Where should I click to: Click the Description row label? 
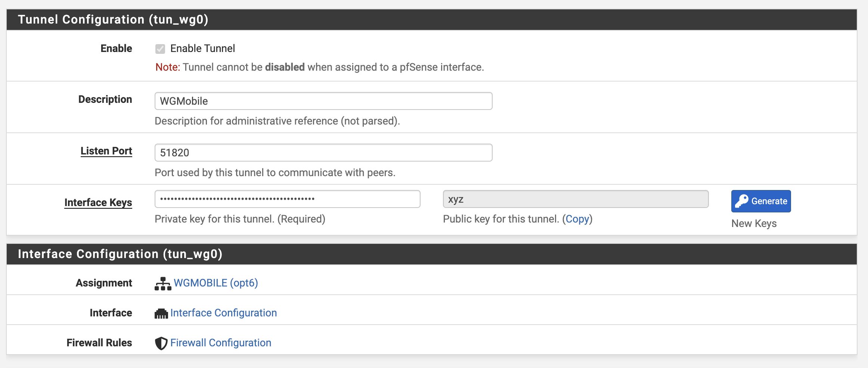[105, 99]
